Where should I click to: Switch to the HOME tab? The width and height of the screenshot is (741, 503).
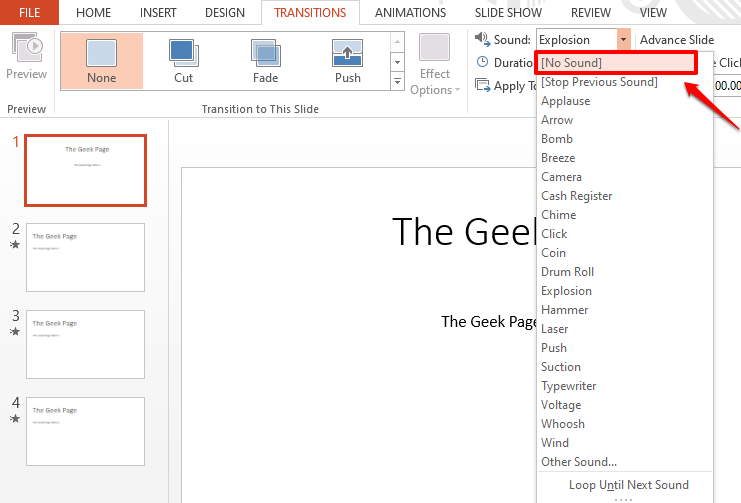[94, 13]
